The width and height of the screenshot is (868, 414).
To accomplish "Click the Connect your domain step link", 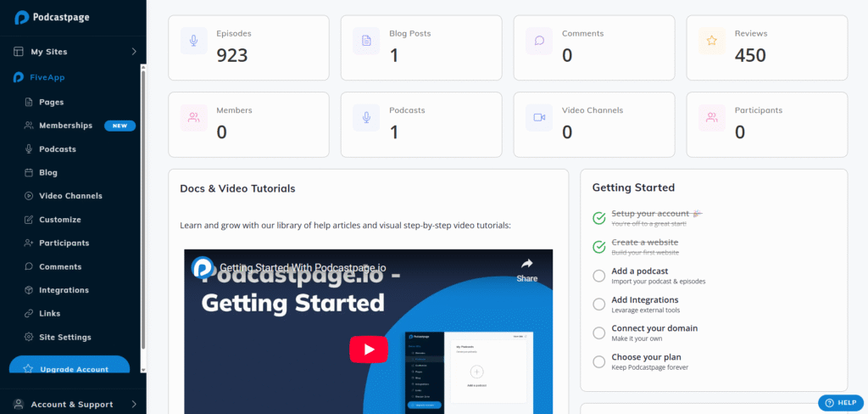I will pyautogui.click(x=654, y=328).
